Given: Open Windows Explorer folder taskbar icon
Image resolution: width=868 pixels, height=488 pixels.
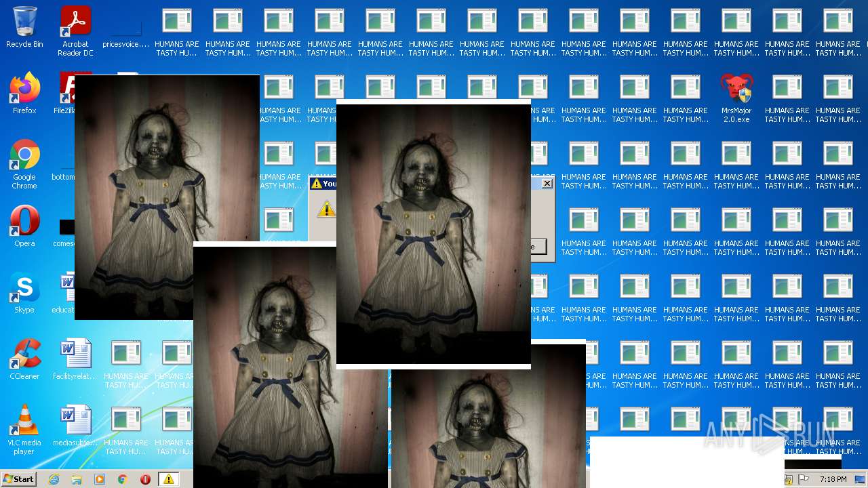Looking at the screenshot, I should [77, 479].
